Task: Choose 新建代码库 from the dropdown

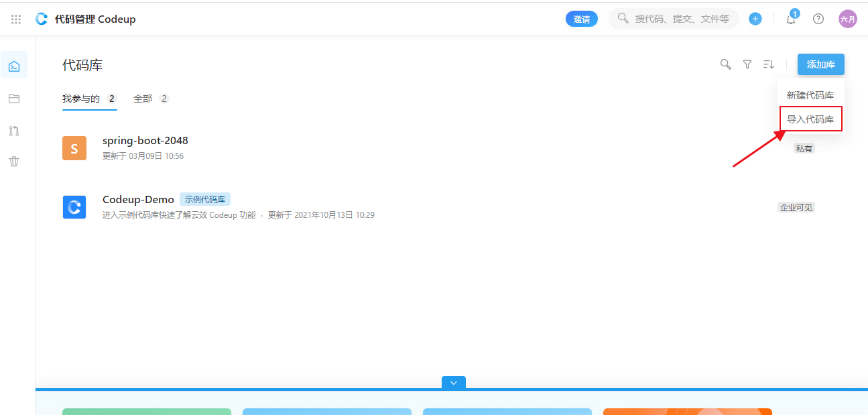Action: coord(810,95)
